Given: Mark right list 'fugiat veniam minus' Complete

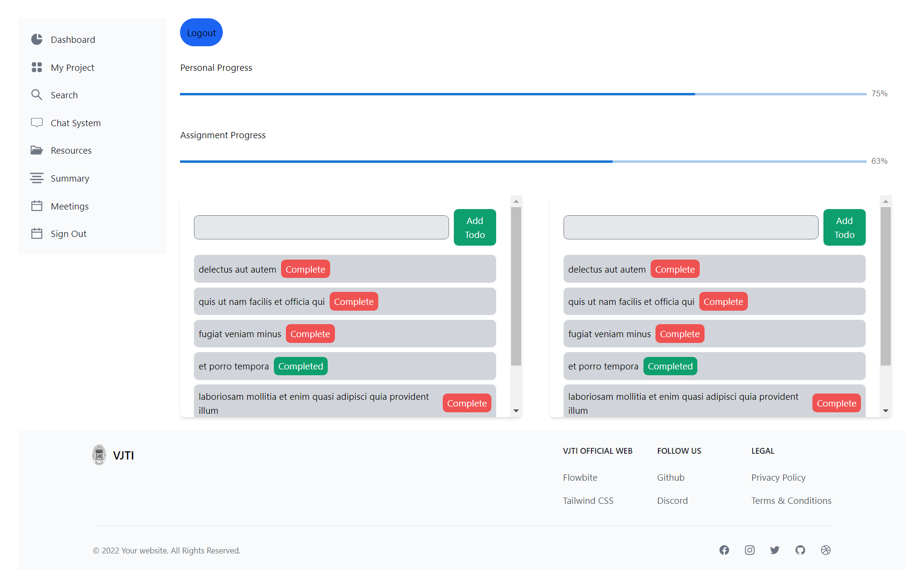Looking at the screenshot, I should coord(680,334).
